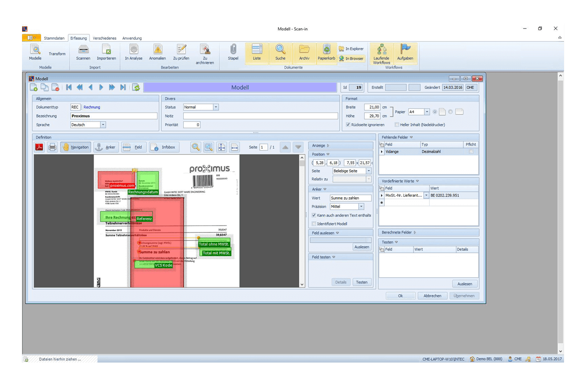Check the Identifiziert Modell option
The image size is (588, 386).
pos(314,224)
